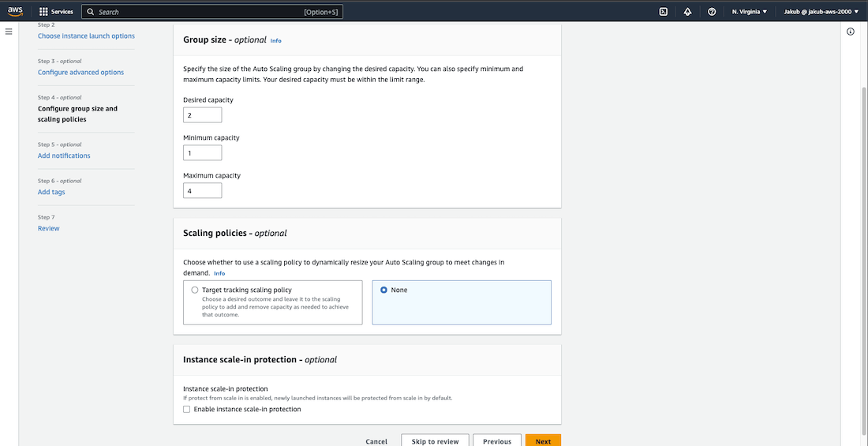Open the N. Virginia region dropdown
Viewport: 868px width, 446px height.
click(x=749, y=12)
